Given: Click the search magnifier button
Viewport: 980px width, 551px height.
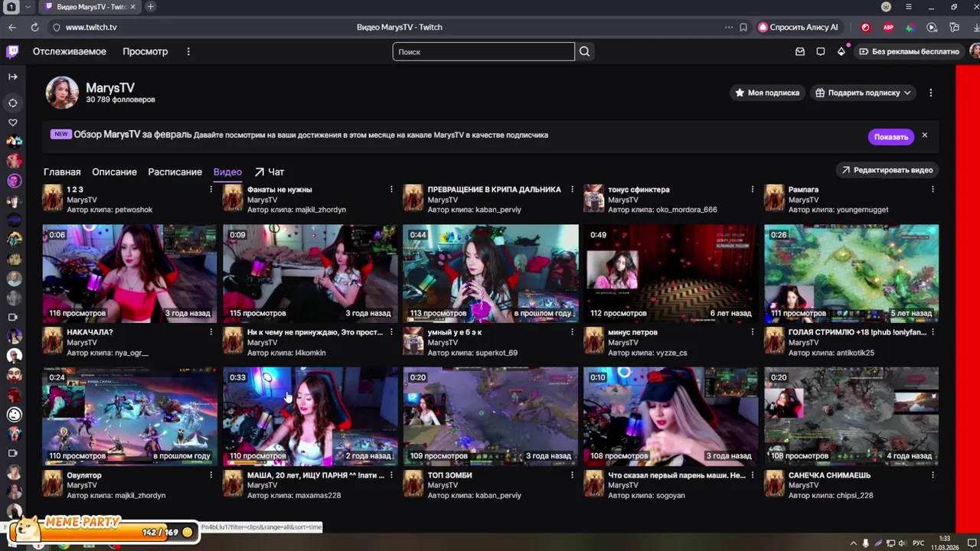Looking at the screenshot, I should tap(584, 51).
